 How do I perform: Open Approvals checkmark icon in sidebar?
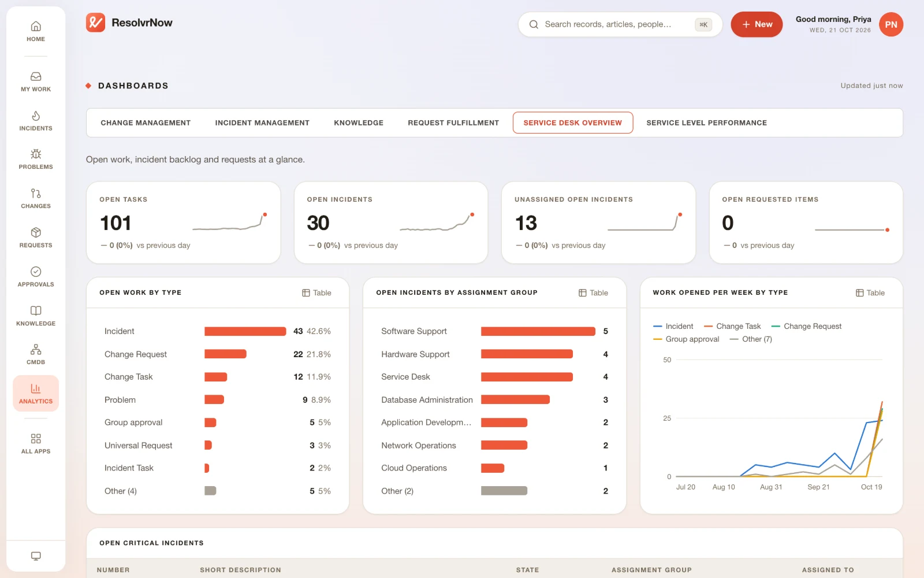36,272
